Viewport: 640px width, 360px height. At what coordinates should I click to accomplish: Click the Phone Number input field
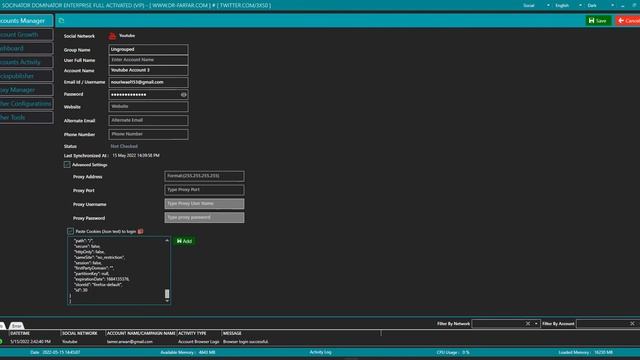pos(148,134)
